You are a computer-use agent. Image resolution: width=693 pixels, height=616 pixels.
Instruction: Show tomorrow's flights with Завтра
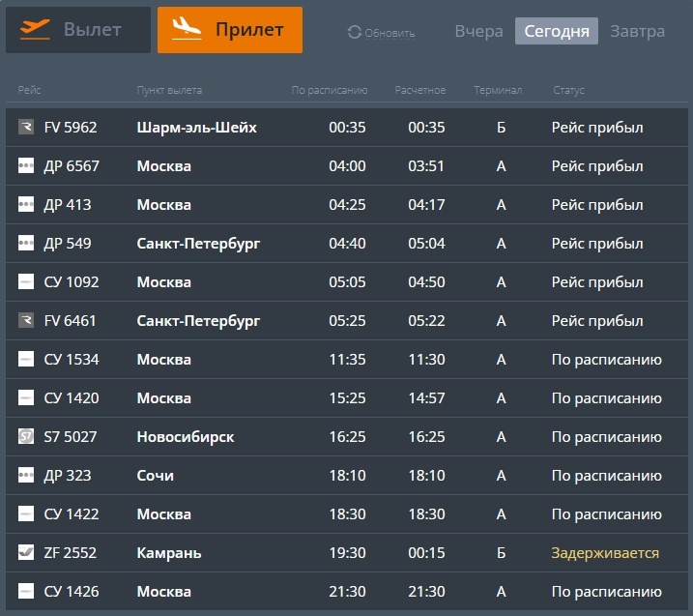[637, 31]
